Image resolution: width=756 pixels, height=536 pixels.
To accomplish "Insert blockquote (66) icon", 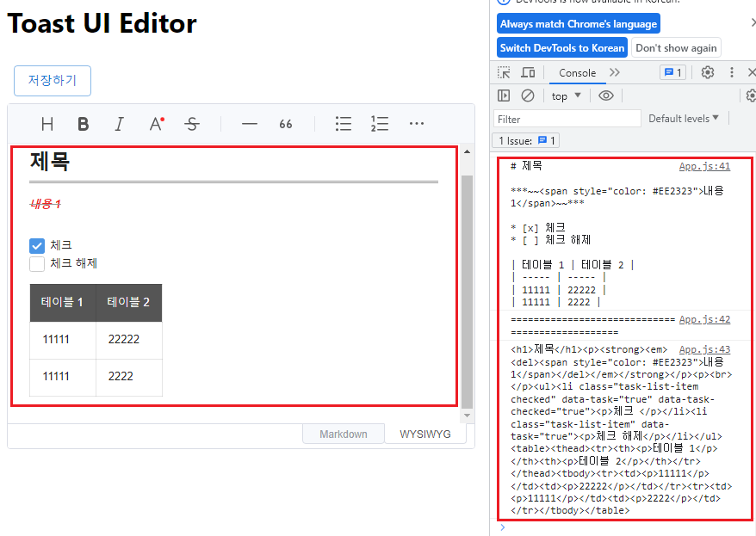I will point(285,124).
